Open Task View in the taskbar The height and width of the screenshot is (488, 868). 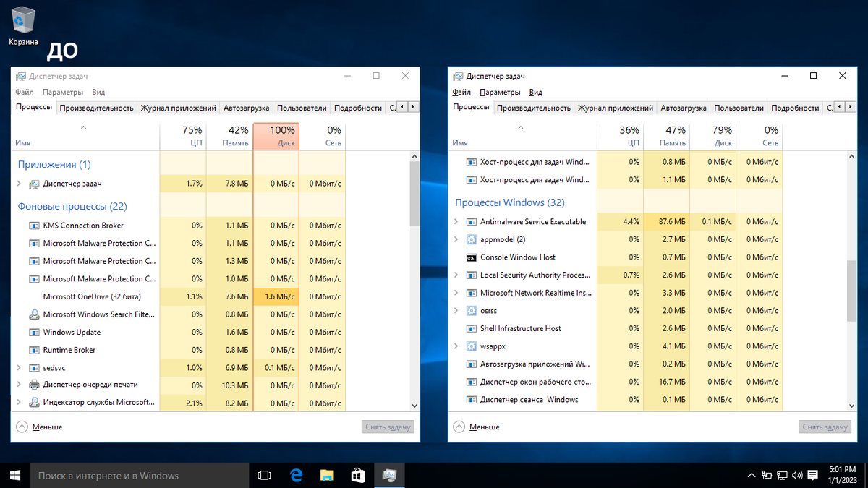(x=264, y=475)
